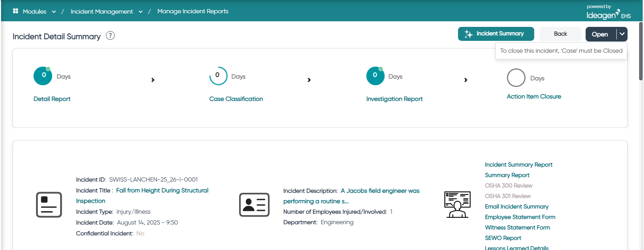Click the employees injured count 1
This screenshot has height=250, width=644.
pyautogui.click(x=391, y=212)
